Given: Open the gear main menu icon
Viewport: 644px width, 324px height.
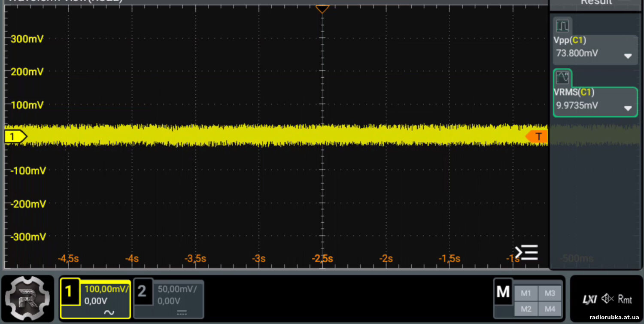Looking at the screenshot, I should [x=27, y=298].
